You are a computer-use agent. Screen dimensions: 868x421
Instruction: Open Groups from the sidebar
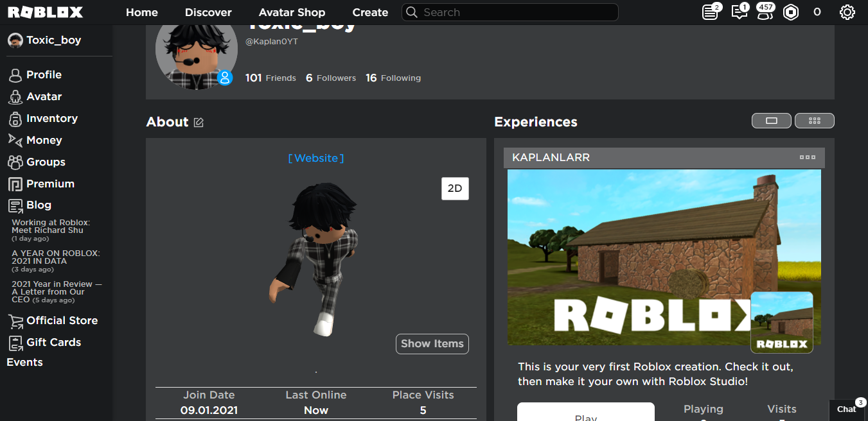point(46,162)
